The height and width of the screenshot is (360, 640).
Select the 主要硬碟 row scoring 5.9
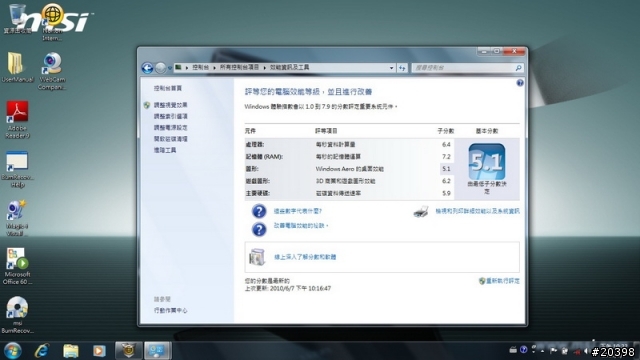tap(349, 193)
